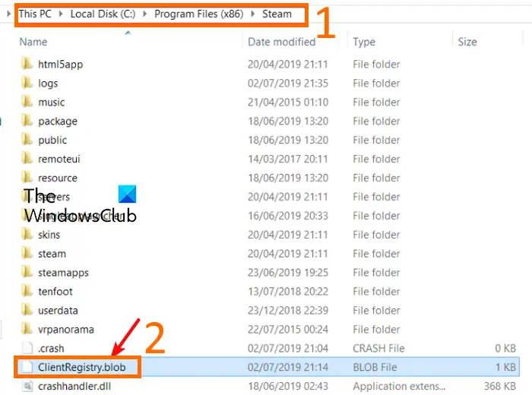Click the crashhandler.dll file icon
Screen dimensions: 532x395
tap(27, 386)
